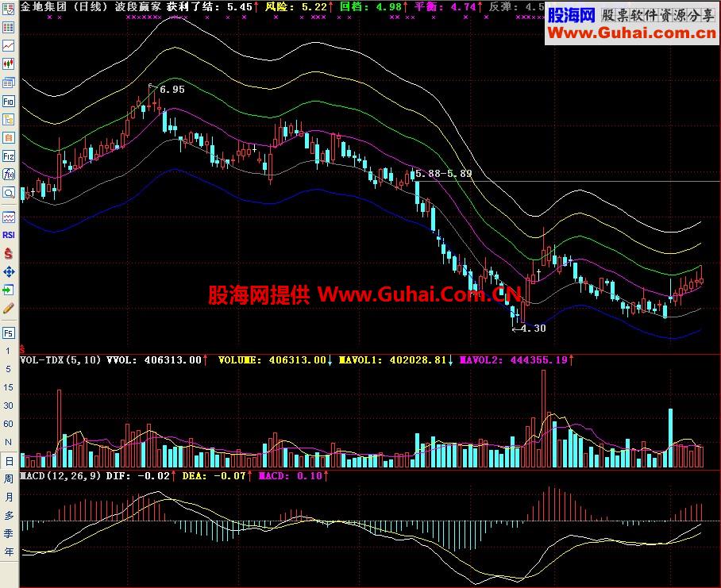Viewport: 721px width, 588px height.
Task: Open the checklist report icon in sidebar
Action: coord(8,9)
